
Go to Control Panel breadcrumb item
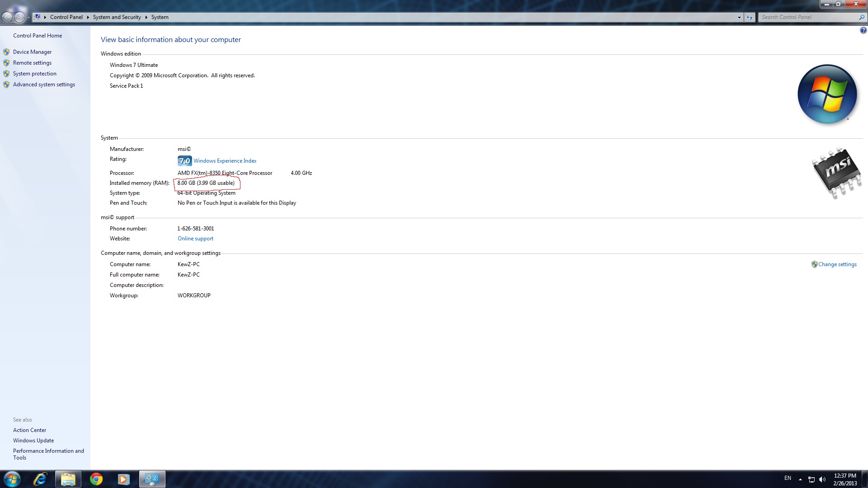point(66,17)
